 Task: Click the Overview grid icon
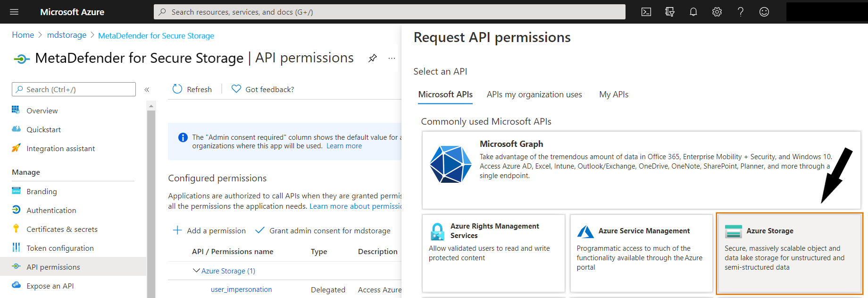[x=16, y=110]
